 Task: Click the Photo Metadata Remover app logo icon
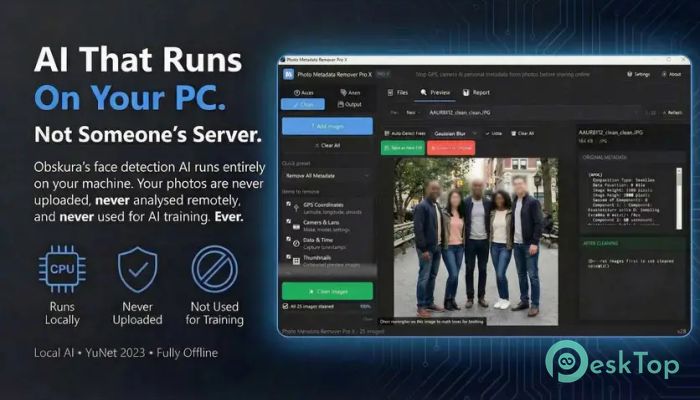coord(288,74)
